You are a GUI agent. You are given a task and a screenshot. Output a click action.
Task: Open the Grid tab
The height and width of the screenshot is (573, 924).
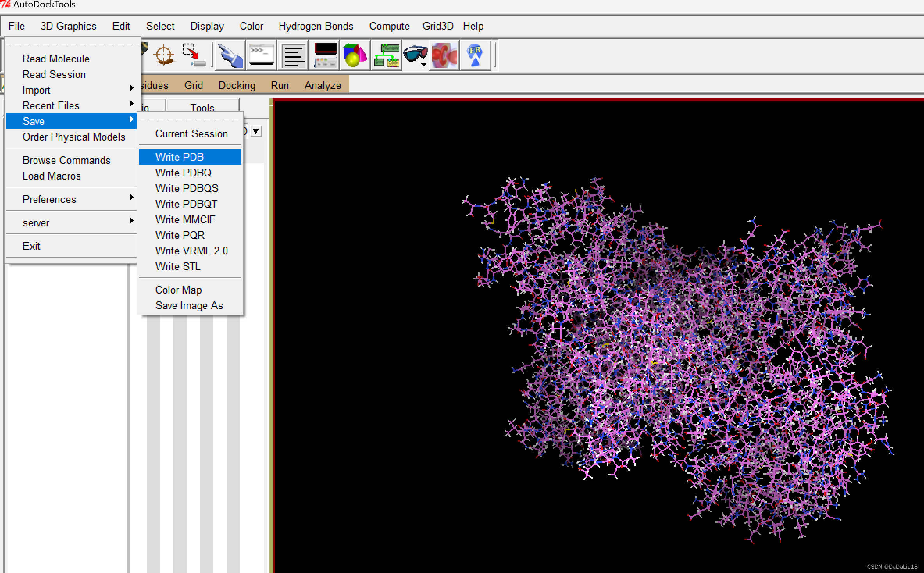(193, 85)
